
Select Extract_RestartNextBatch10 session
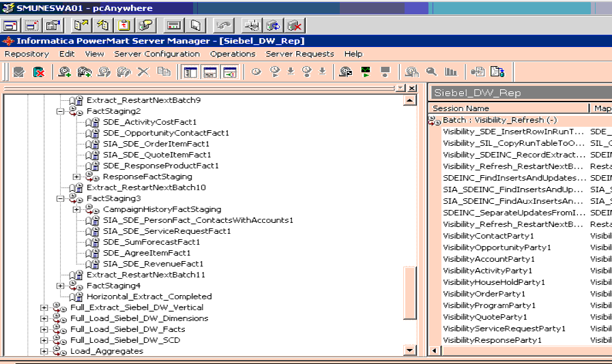tap(146, 187)
